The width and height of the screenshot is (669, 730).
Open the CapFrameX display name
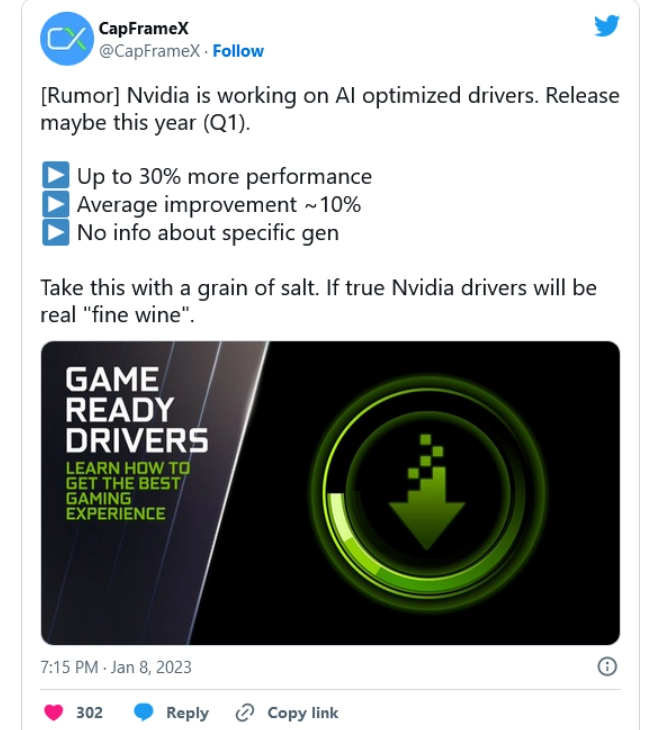pyautogui.click(x=144, y=28)
